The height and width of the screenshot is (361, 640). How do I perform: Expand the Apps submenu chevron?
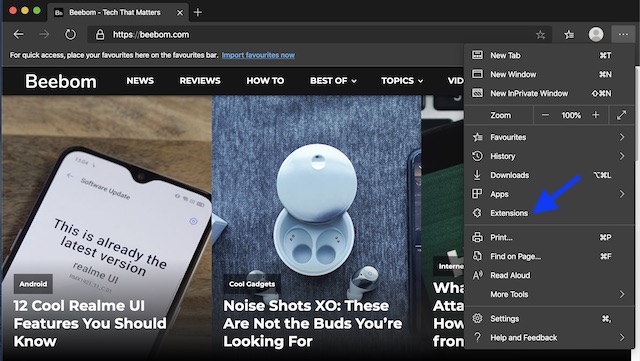[x=622, y=194]
